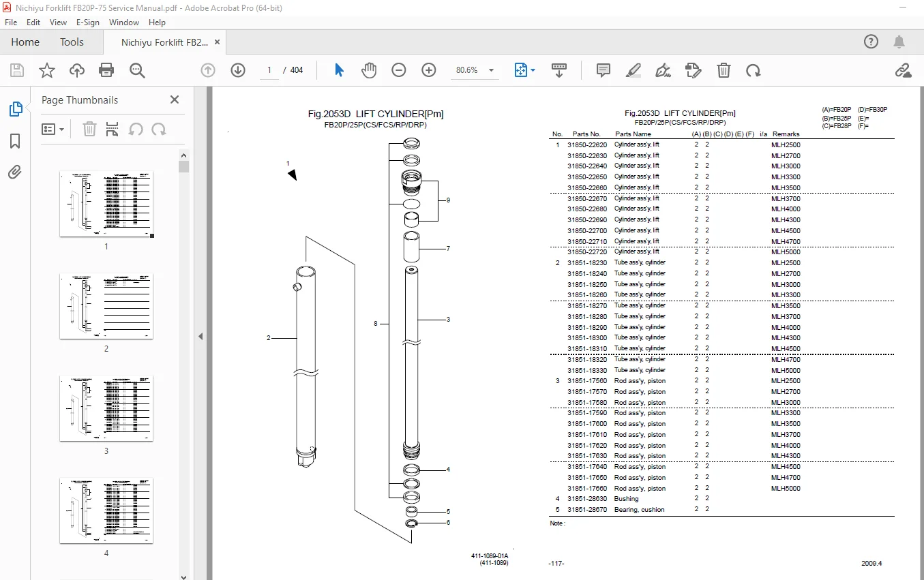Image resolution: width=924 pixels, height=580 pixels.
Task: Open the Attachments paperclip pane
Action: click(15, 172)
